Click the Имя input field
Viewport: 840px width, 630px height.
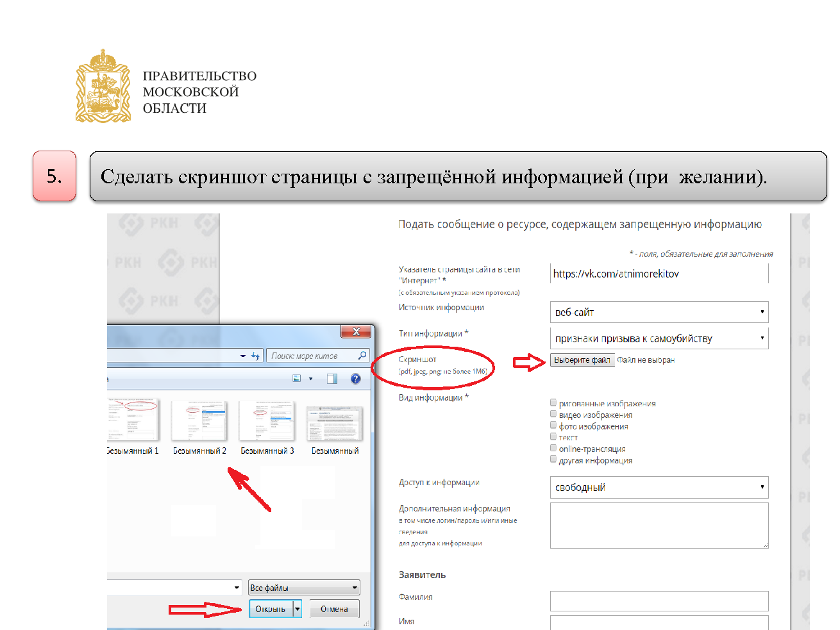coord(659,622)
